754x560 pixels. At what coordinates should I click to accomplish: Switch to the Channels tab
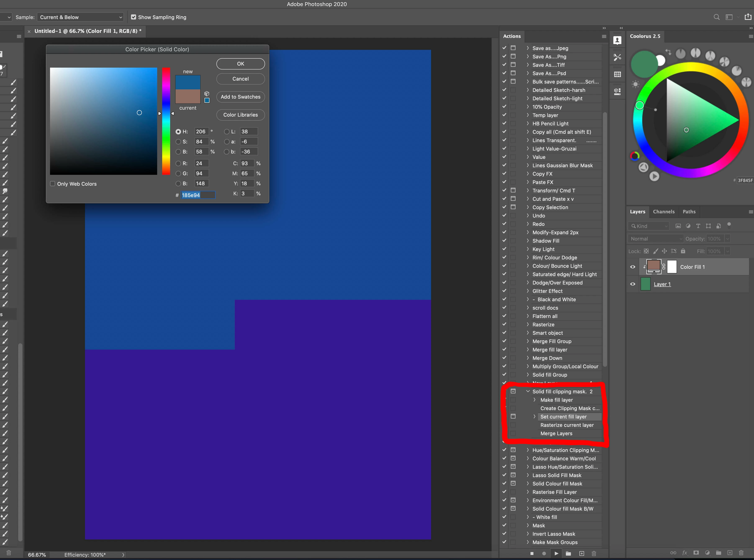(664, 211)
